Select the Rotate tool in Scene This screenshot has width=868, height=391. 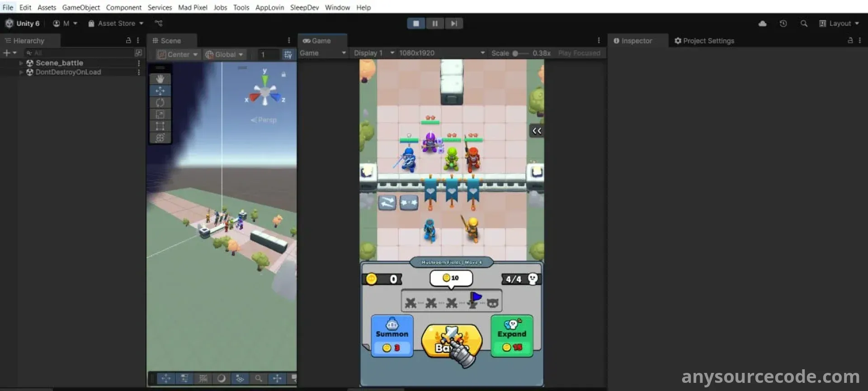point(160,103)
